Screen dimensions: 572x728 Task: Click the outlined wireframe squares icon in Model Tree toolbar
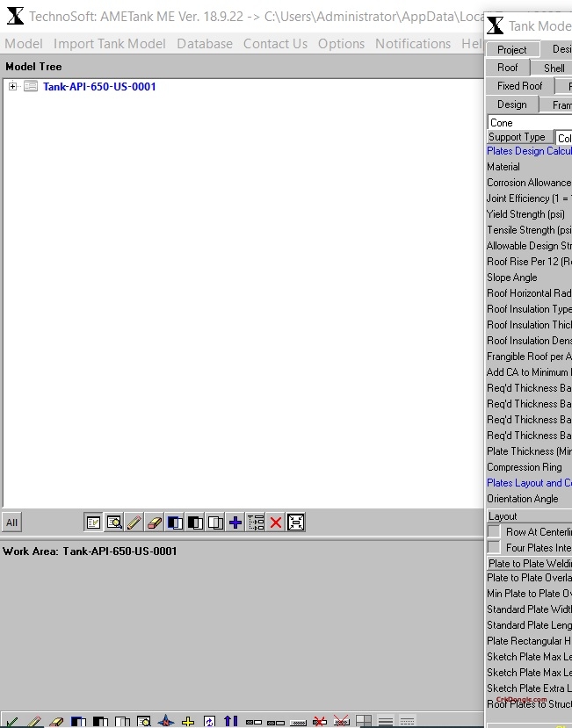[215, 523]
